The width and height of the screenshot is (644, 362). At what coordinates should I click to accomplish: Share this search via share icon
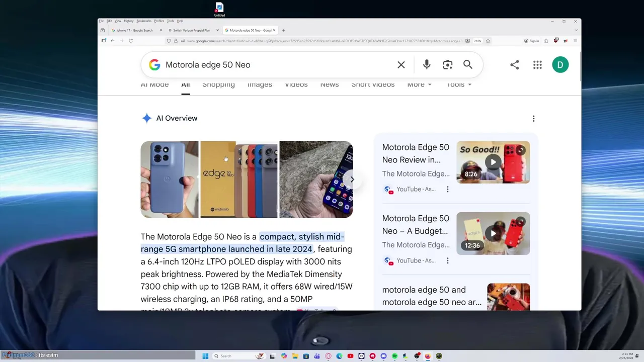point(514,65)
